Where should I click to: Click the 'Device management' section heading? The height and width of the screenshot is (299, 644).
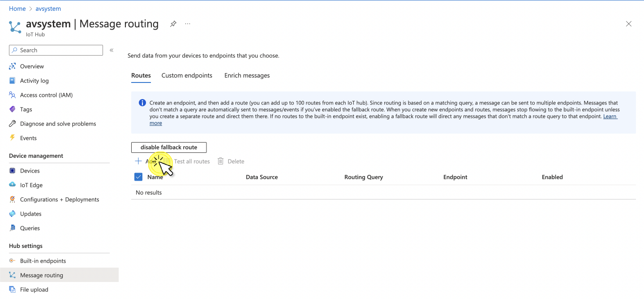tap(36, 156)
